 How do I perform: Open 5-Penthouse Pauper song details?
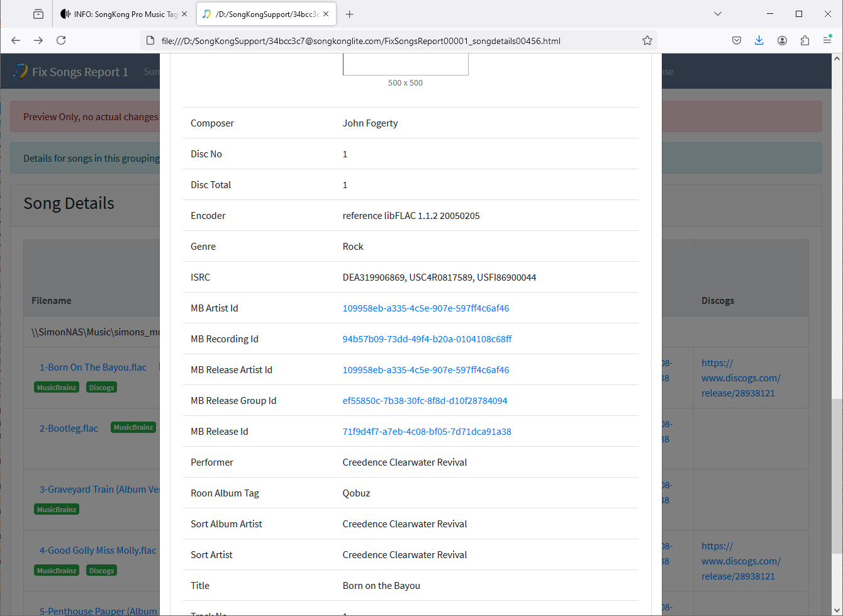[x=99, y=611]
